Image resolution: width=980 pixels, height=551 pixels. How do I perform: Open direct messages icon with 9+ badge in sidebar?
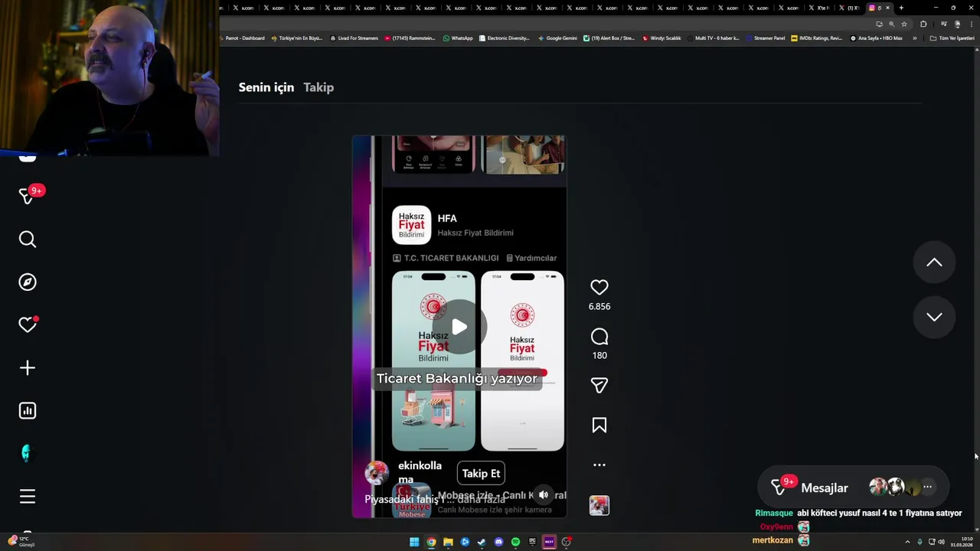coord(28,196)
